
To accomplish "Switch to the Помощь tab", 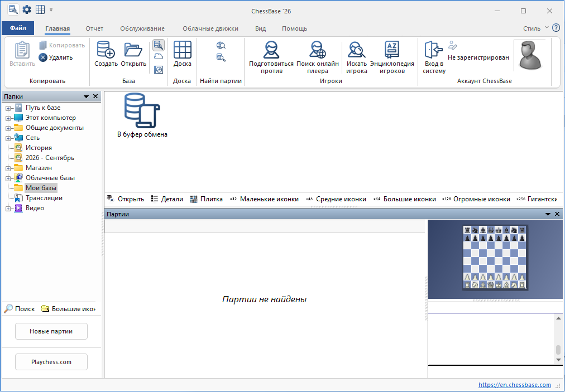I will [294, 28].
